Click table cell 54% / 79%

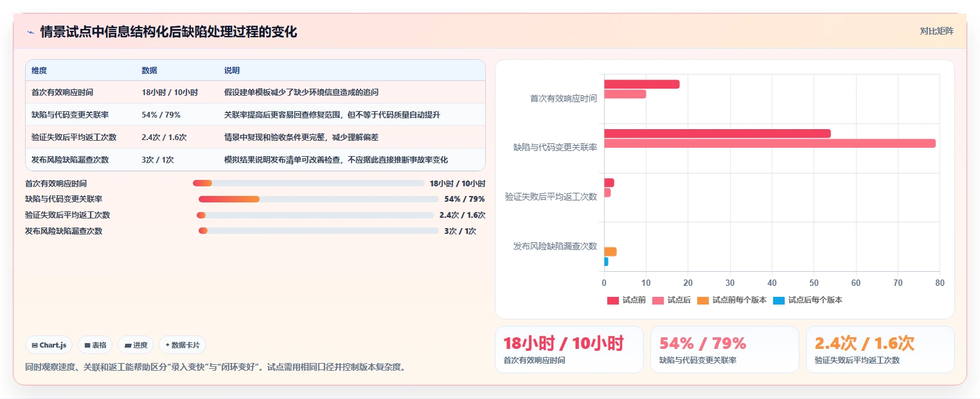pyautogui.click(x=161, y=115)
